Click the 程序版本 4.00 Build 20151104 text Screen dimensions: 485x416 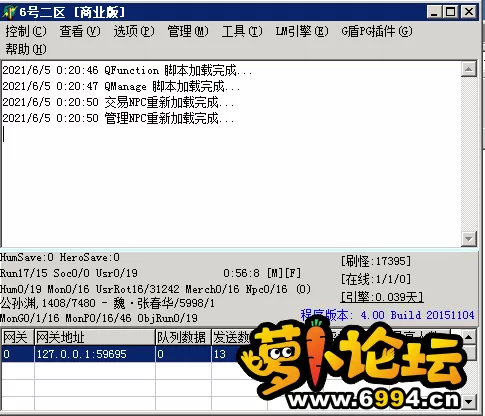tap(387, 315)
